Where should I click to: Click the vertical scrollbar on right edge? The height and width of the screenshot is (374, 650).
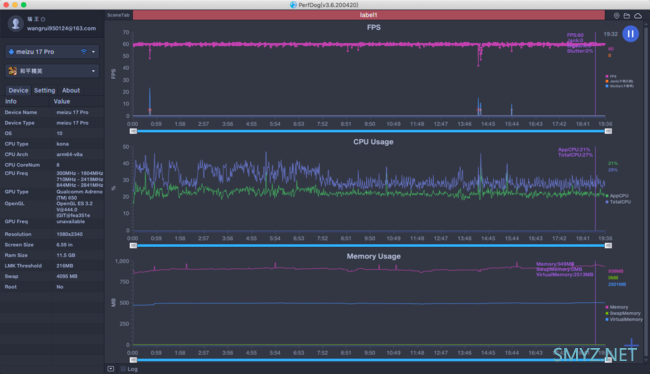646,191
